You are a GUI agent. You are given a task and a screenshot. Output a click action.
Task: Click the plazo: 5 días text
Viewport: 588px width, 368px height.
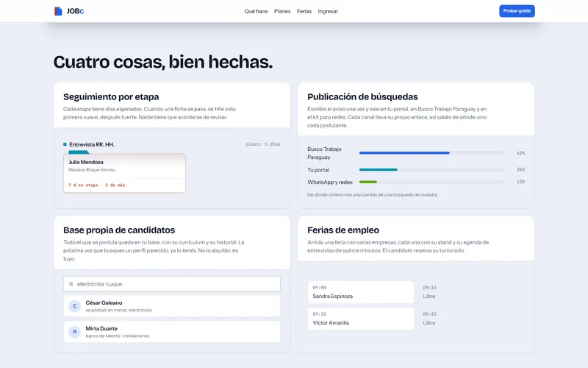pyautogui.click(x=263, y=144)
